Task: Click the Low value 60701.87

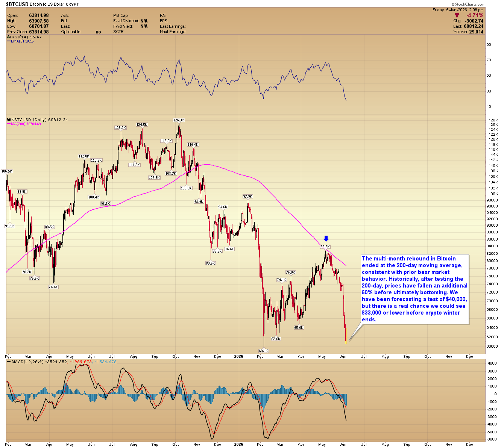Action: [39, 26]
